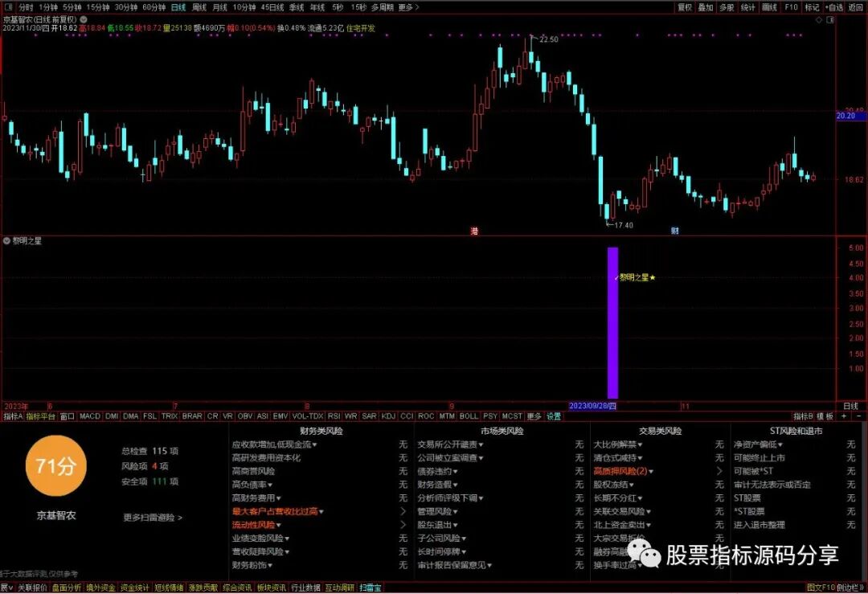Select BOLL indicator
Screen dimensions: 868x594
click(x=469, y=416)
